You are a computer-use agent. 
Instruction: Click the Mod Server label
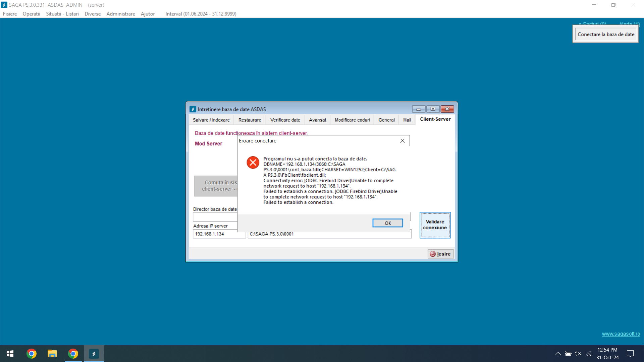click(208, 143)
